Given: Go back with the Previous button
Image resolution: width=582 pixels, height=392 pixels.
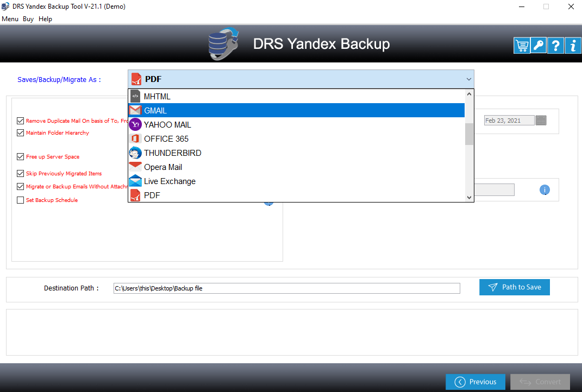Looking at the screenshot, I should tap(475, 382).
